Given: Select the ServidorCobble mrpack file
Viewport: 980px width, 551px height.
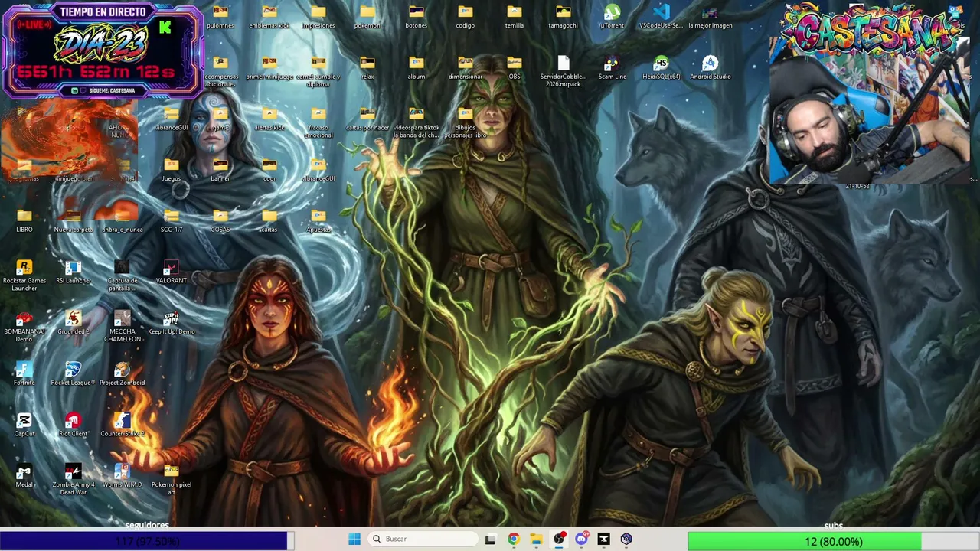Looking at the screenshot, I should (x=563, y=71).
